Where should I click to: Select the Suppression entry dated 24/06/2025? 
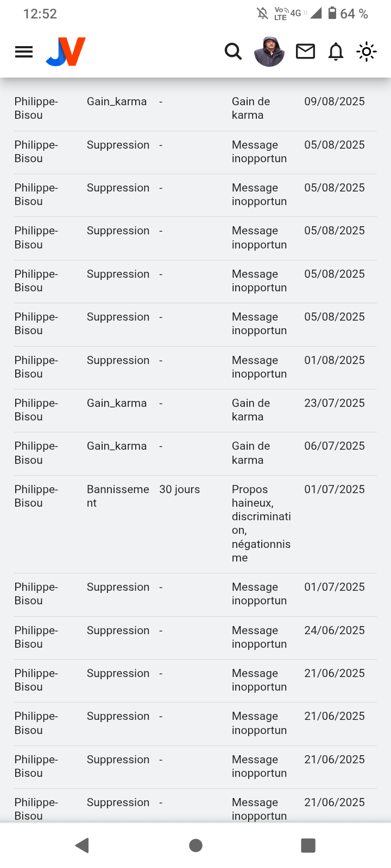118,630
